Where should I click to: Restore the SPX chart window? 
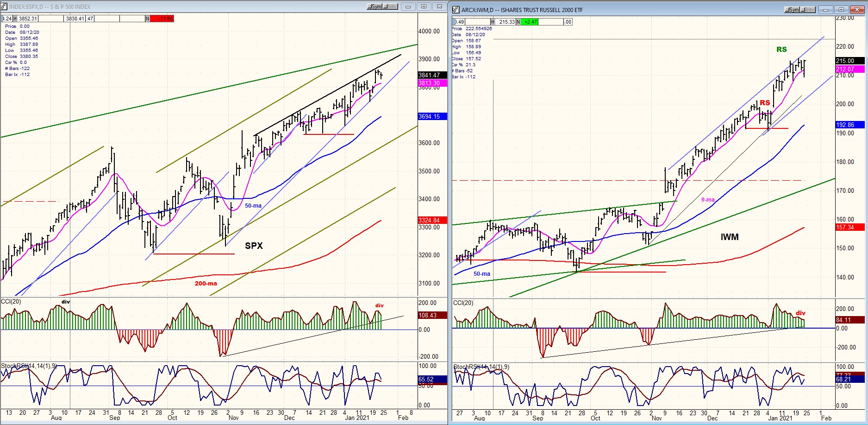coord(424,6)
